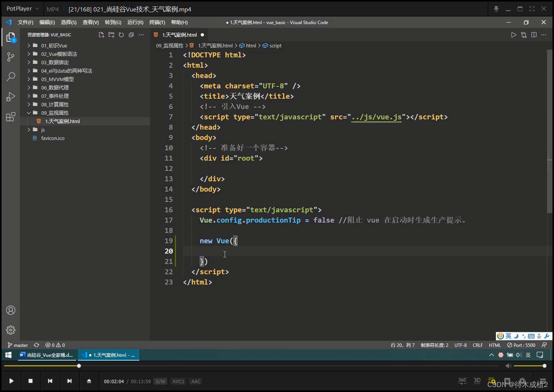554x392 pixels.
Task: Open the Extensions view
Action: [x=11, y=117]
